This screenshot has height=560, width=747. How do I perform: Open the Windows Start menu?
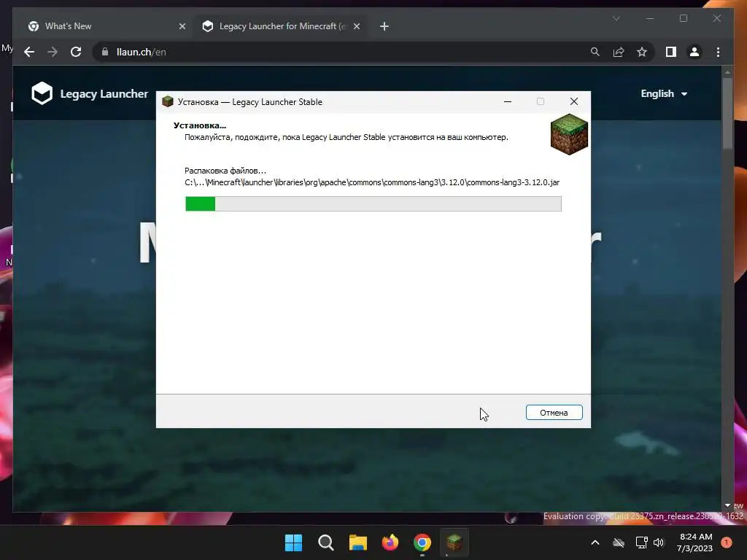click(293, 542)
